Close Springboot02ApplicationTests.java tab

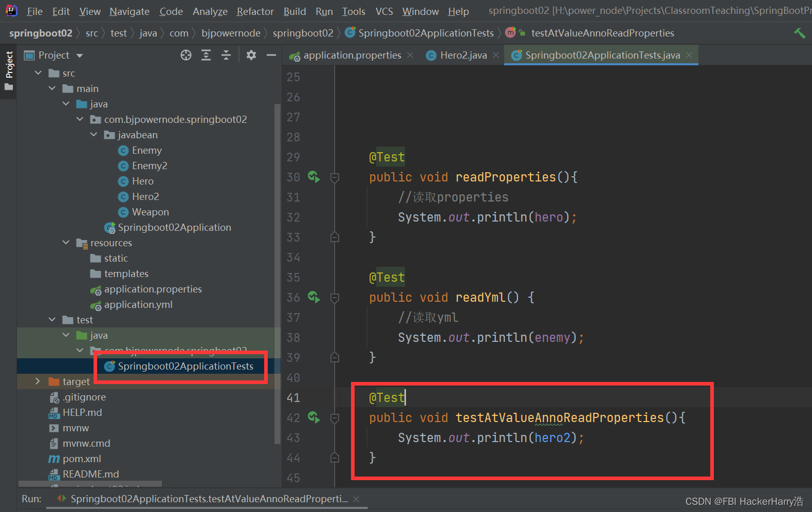tap(689, 55)
